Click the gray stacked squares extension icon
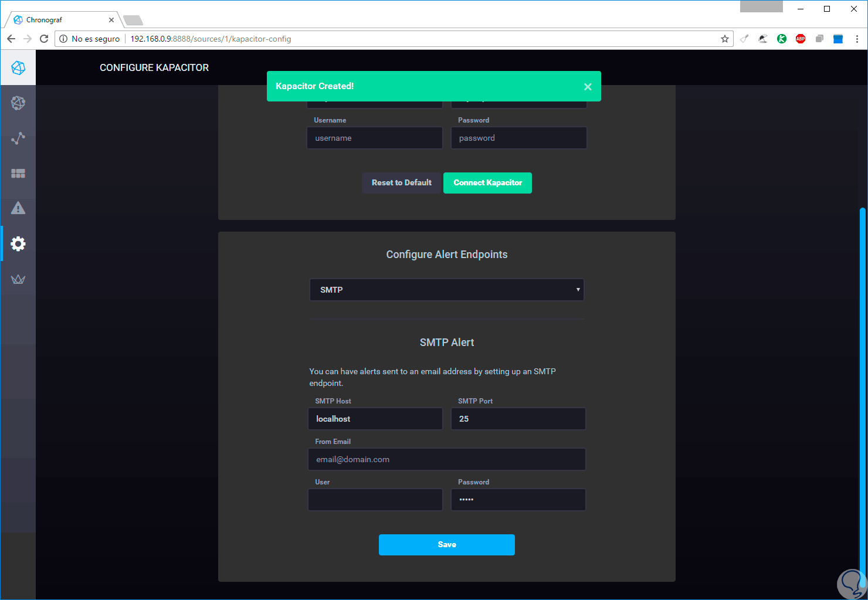 click(819, 39)
